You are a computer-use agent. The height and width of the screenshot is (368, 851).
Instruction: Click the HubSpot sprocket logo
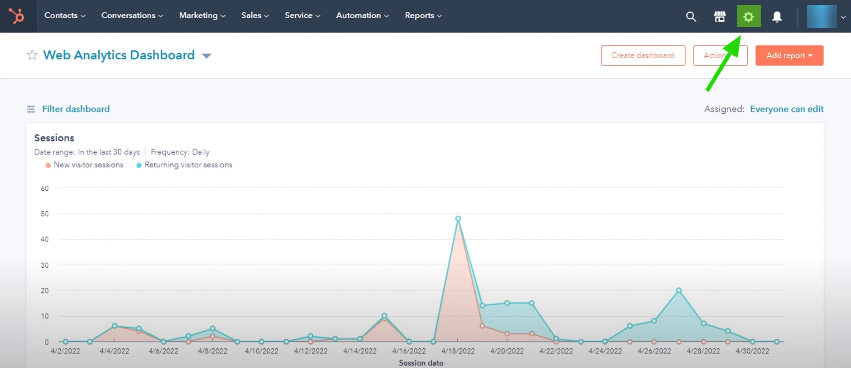click(18, 16)
